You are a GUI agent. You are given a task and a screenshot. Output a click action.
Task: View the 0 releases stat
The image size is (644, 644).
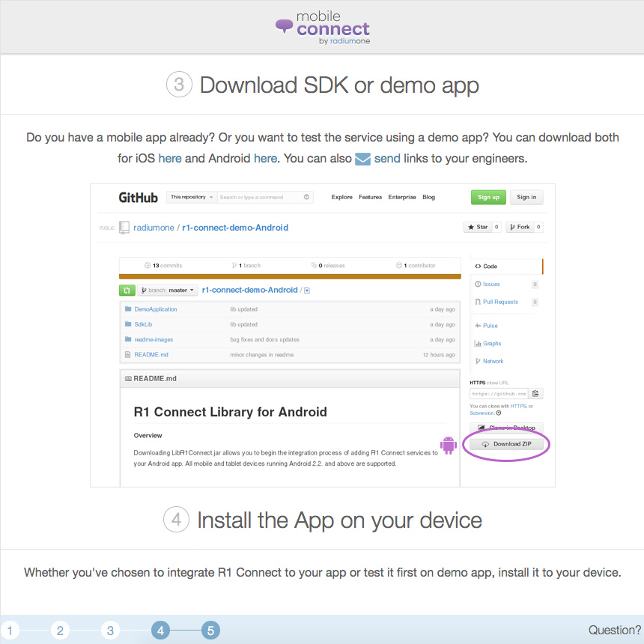tap(328, 265)
